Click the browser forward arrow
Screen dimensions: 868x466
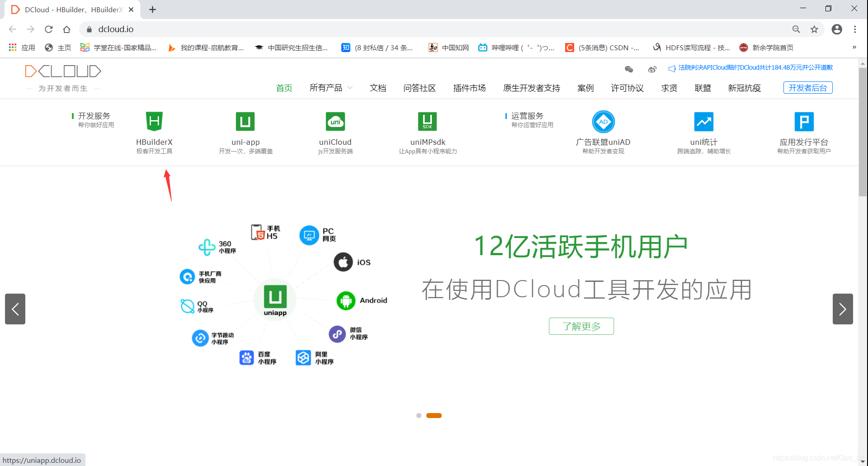[x=31, y=29]
